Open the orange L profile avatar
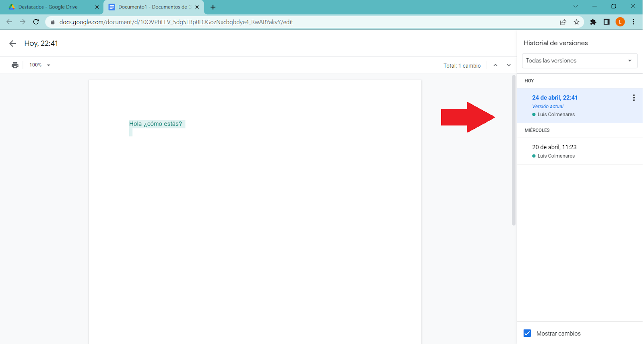The width and height of the screenshot is (644, 344). (x=620, y=22)
